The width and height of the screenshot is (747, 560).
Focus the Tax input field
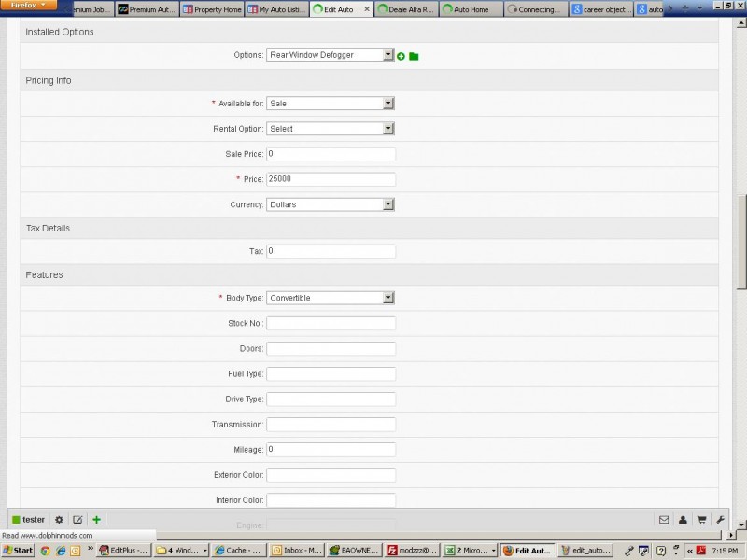(331, 251)
